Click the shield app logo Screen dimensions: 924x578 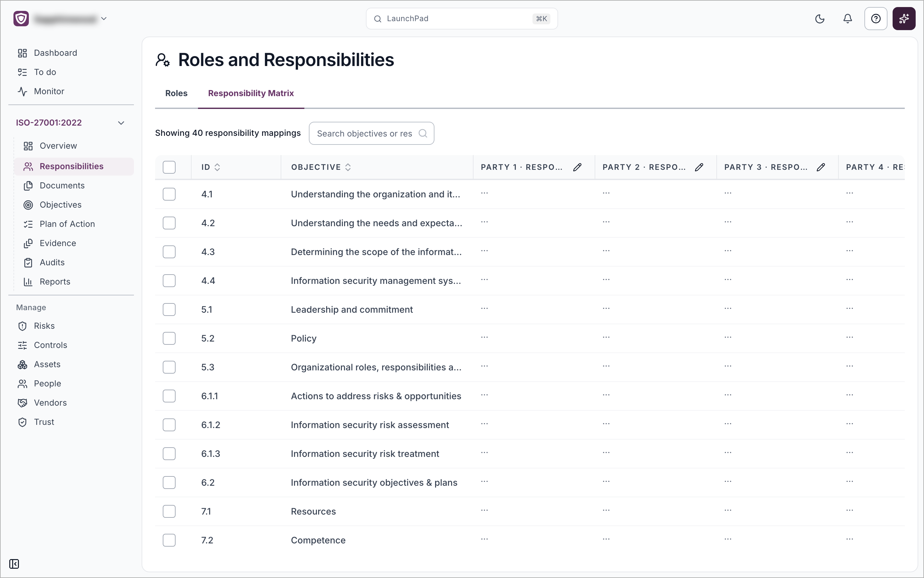[21, 18]
